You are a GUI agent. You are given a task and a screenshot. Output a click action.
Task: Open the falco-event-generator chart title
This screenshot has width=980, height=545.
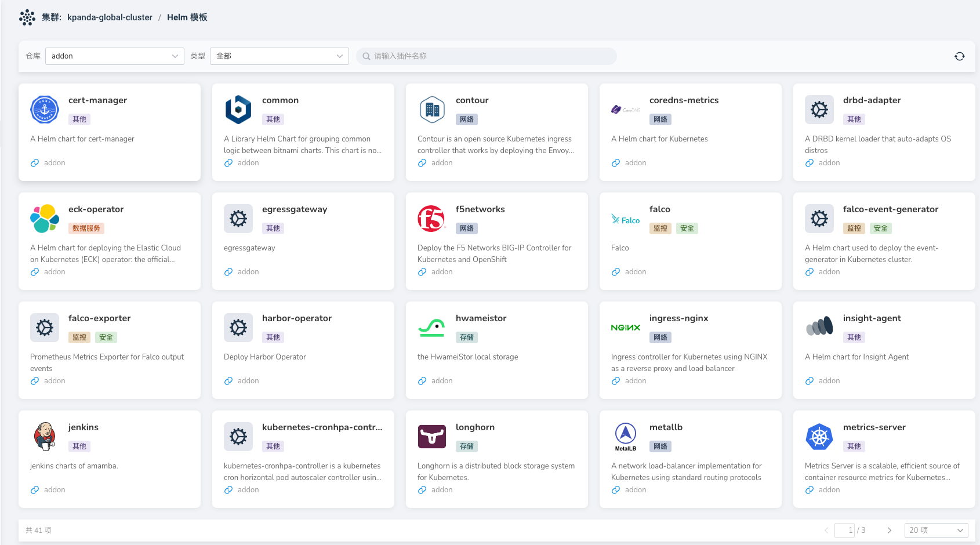pyautogui.click(x=891, y=209)
